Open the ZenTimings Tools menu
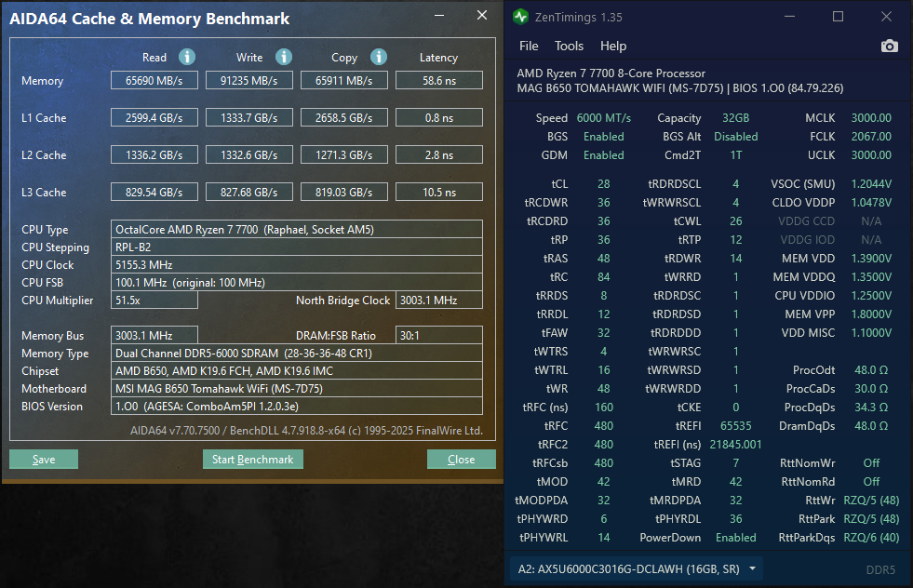The width and height of the screenshot is (913, 588). (569, 46)
